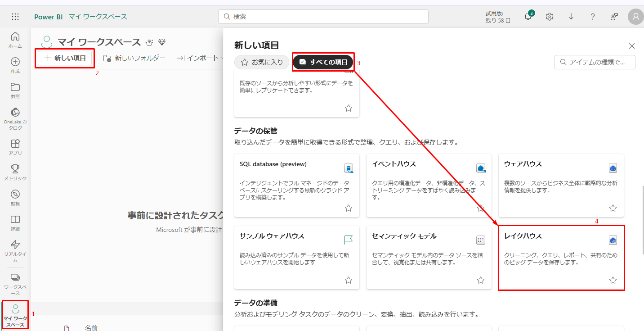This screenshot has width=644, height=331.
Task: Go to Home in the left sidebar
Action: click(x=15, y=40)
